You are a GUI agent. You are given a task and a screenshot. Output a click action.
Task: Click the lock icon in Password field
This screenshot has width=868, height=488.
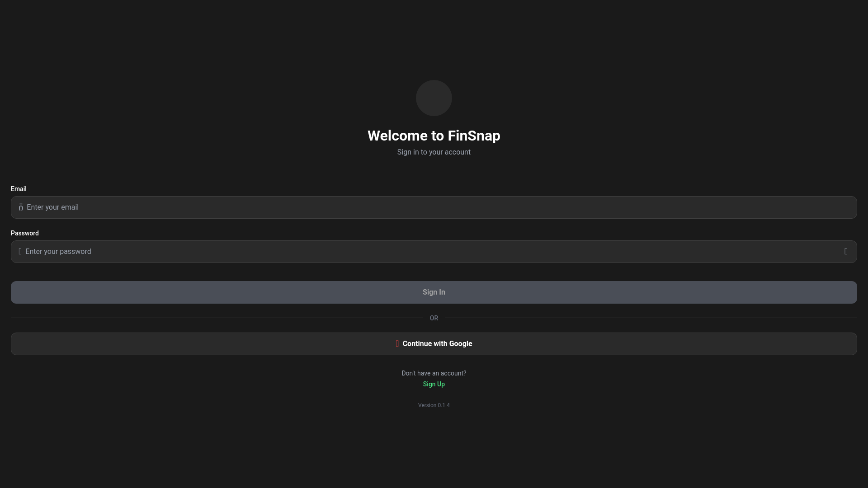click(20, 252)
